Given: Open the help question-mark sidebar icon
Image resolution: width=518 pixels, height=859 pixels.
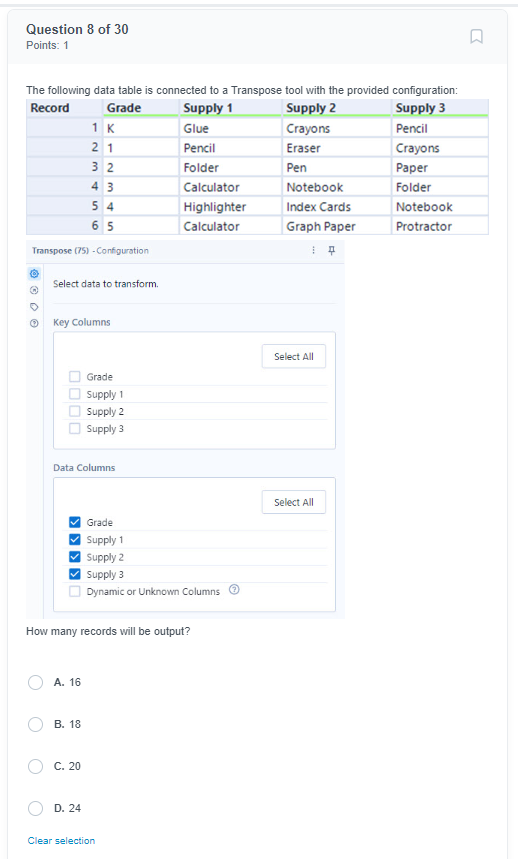Looking at the screenshot, I should point(34,323).
